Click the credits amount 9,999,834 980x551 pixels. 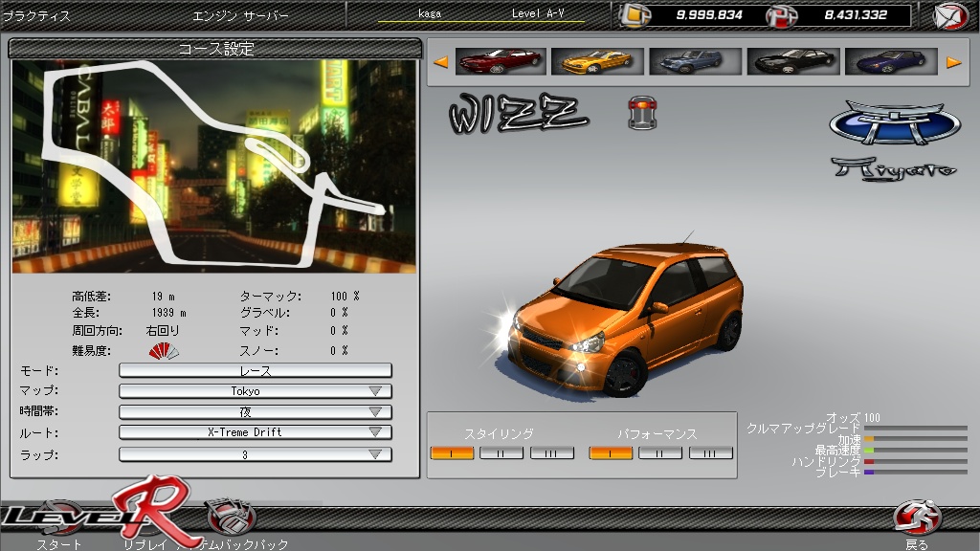coord(709,15)
